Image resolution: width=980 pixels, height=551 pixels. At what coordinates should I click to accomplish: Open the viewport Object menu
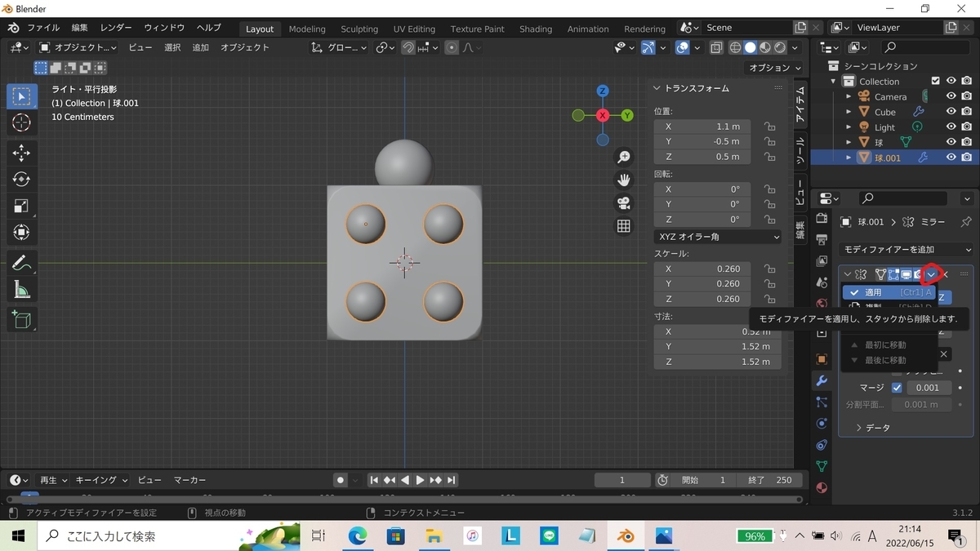coord(244,48)
